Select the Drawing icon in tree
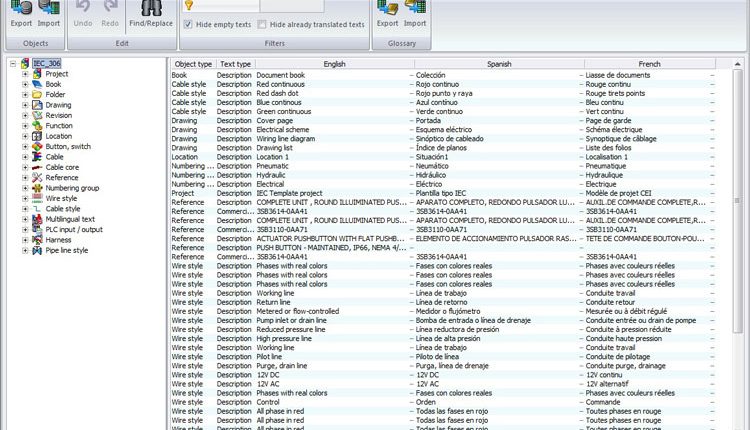This screenshot has width=750, height=430. click(37, 105)
